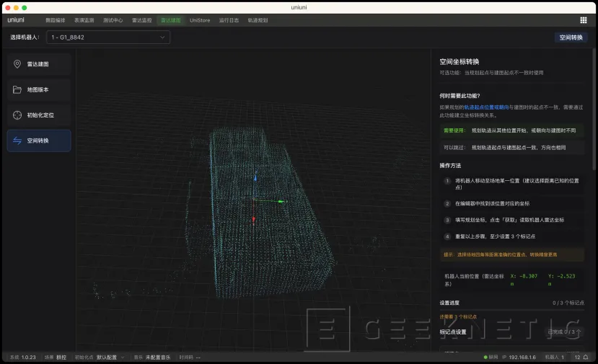The height and width of the screenshot is (364, 598).
Task: Click the orange 提示 tip row
Action: pos(512,254)
